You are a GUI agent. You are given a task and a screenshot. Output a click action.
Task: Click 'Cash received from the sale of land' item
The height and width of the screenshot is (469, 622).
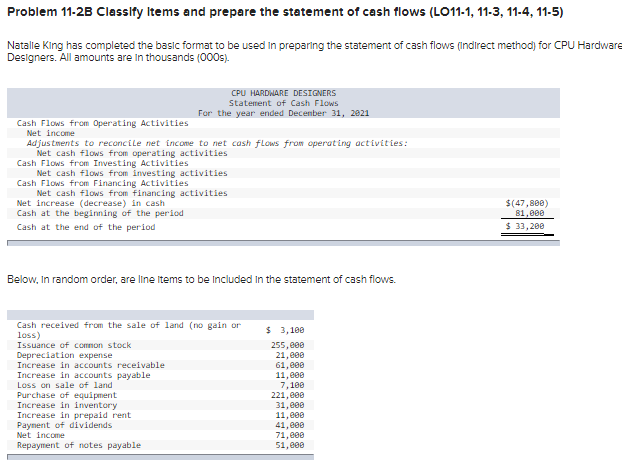pyautogui.click(x=129, y=330)
